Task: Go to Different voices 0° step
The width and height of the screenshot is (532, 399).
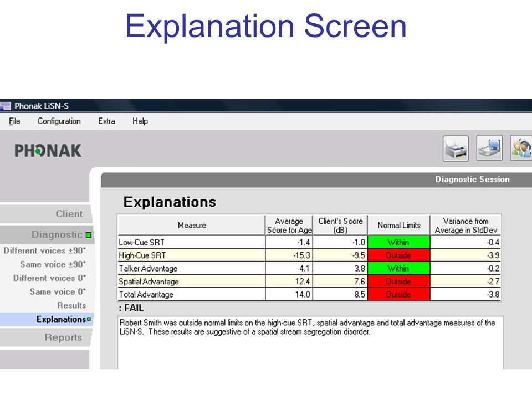Action: point(49,278)
